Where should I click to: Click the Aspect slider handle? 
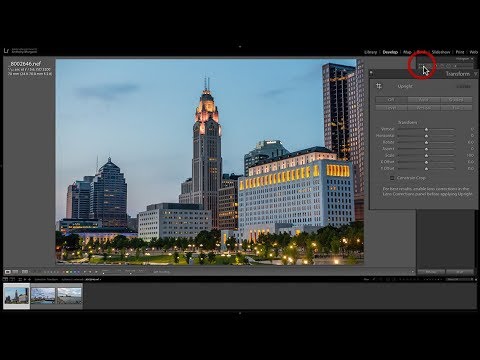pos(426,149)
